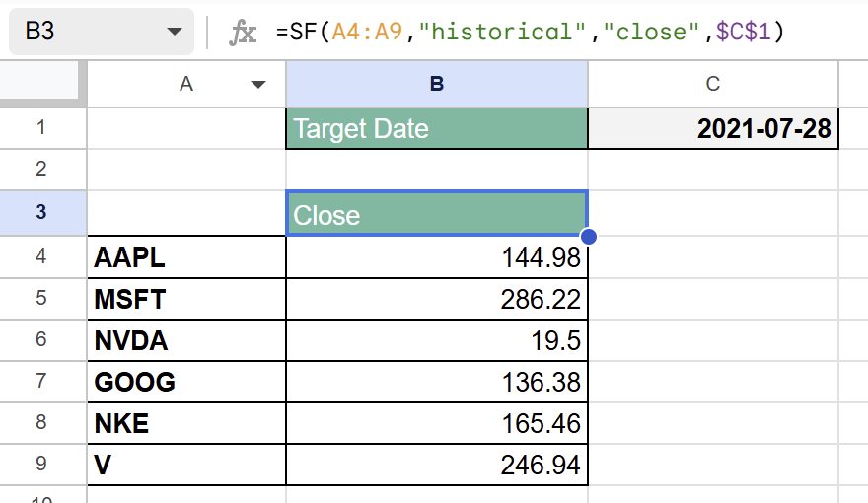This screenshot has height=503, width=868.
Task: Select row 8 header
Action: point(43,423)
